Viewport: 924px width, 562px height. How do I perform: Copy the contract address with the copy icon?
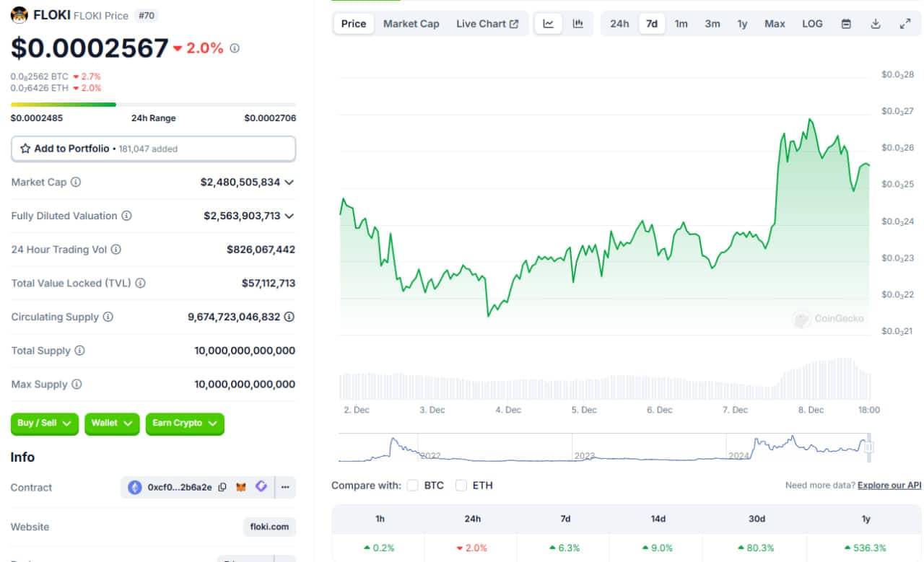[x=222, y=487]
